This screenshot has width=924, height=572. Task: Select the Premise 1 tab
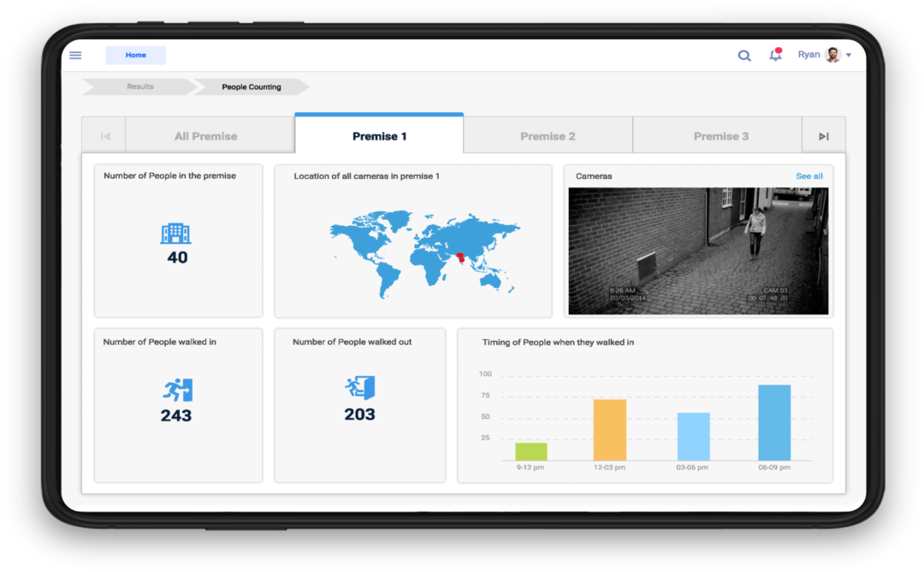click(380, 134)
